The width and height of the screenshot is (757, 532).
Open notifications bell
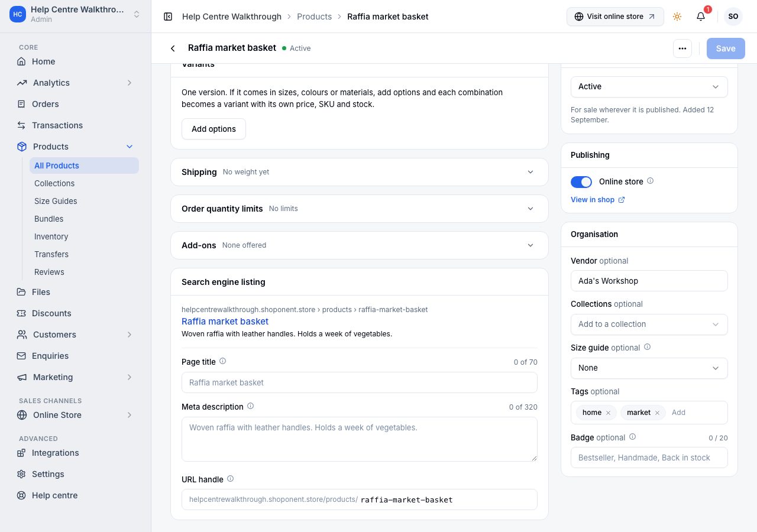(701, 17)
